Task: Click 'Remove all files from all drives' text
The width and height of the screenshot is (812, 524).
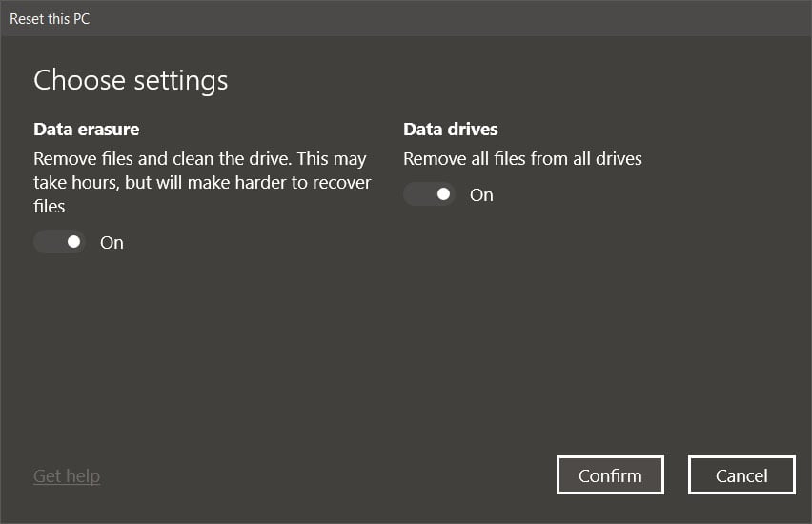Action: [x=522, y=158]
